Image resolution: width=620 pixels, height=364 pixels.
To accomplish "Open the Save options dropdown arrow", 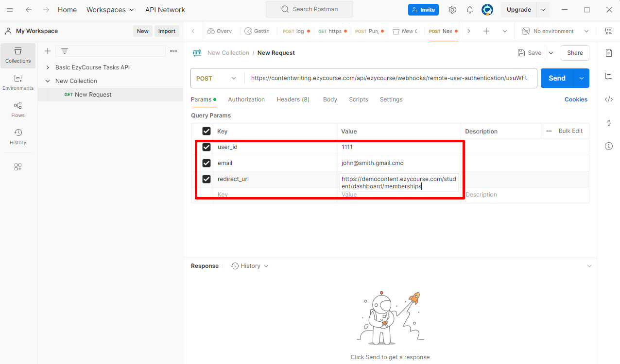I will [x=551, y=53].
